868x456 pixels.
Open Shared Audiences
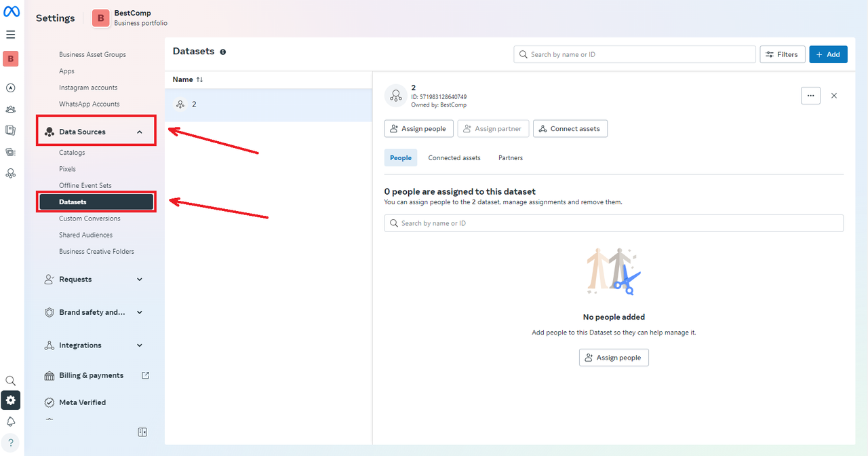[x=85, y=235]
